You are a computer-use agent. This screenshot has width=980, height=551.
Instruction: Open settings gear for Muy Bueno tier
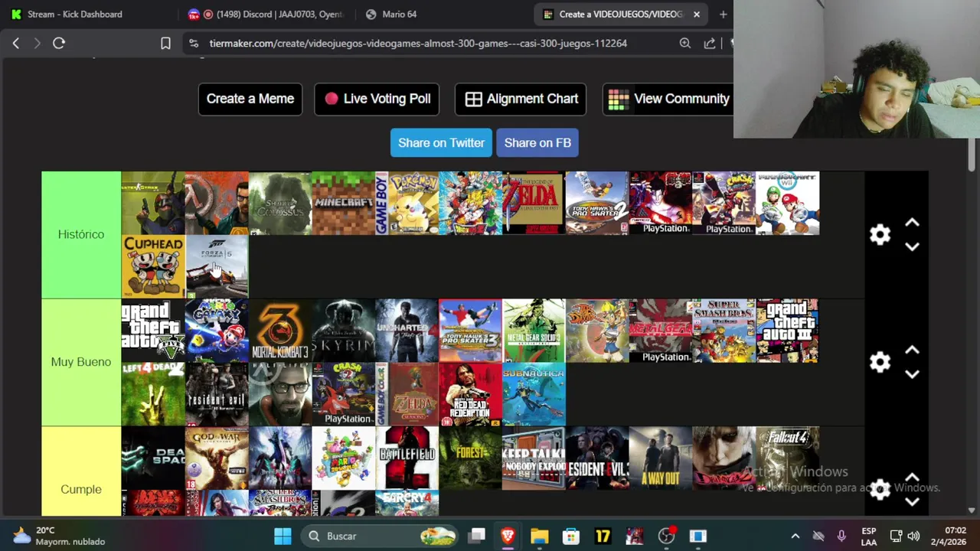pos(880,362)
